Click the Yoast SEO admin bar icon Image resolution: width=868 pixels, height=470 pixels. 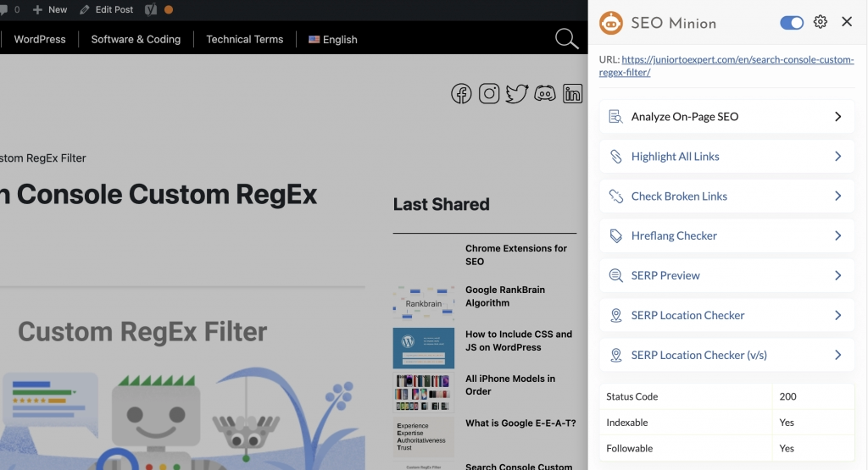coord(150,9)
